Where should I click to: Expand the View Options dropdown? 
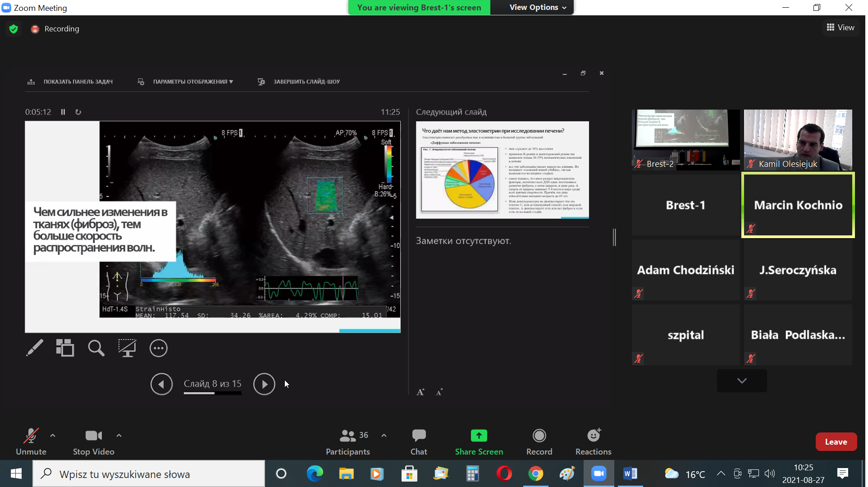[x=537, y=7]
